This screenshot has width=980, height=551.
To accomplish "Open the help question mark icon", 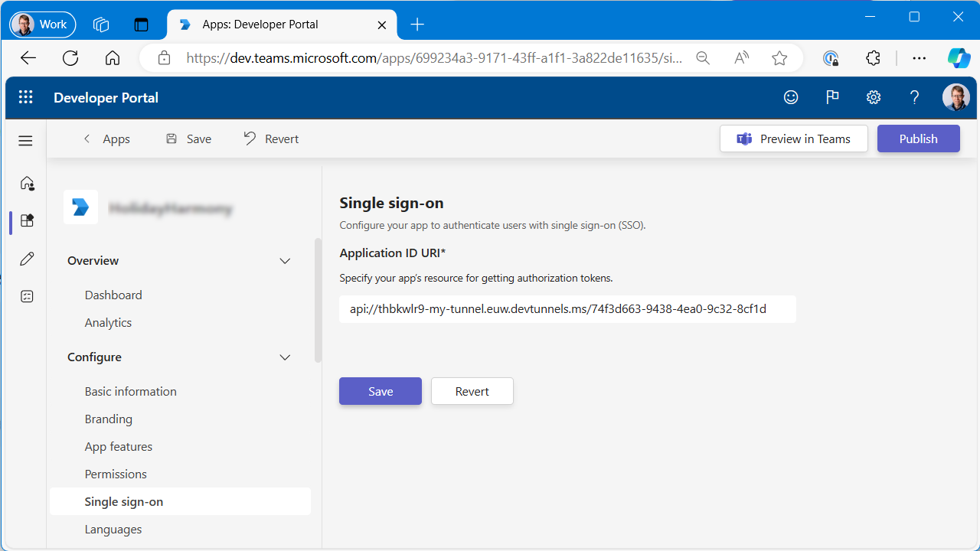I will (914, 97).
